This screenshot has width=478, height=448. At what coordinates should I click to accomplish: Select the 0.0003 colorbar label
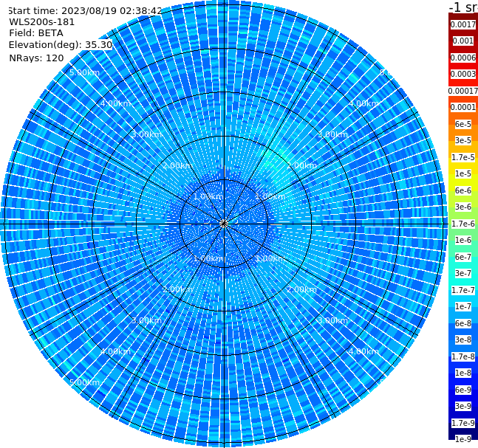point(463,75)
